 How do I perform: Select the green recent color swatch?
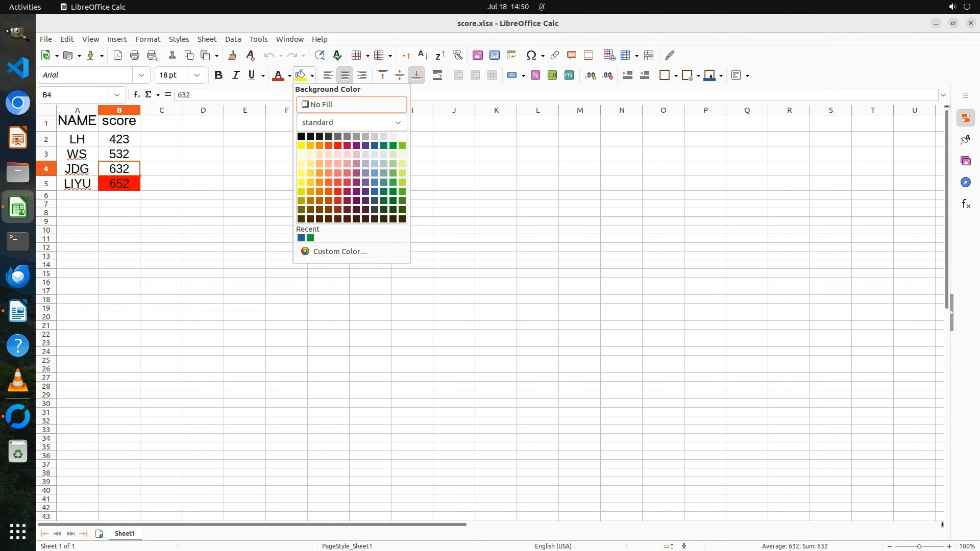click(x=310, y=238)
